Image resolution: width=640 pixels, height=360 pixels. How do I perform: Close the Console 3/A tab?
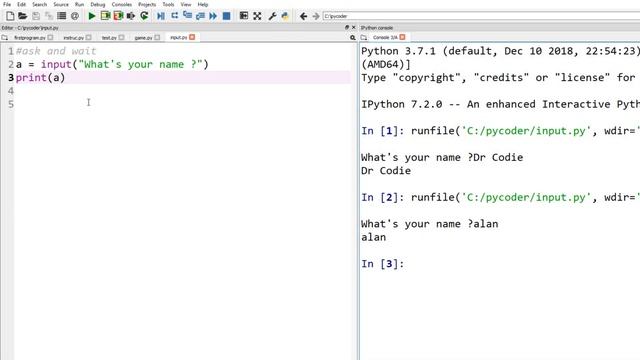point(402,37)
